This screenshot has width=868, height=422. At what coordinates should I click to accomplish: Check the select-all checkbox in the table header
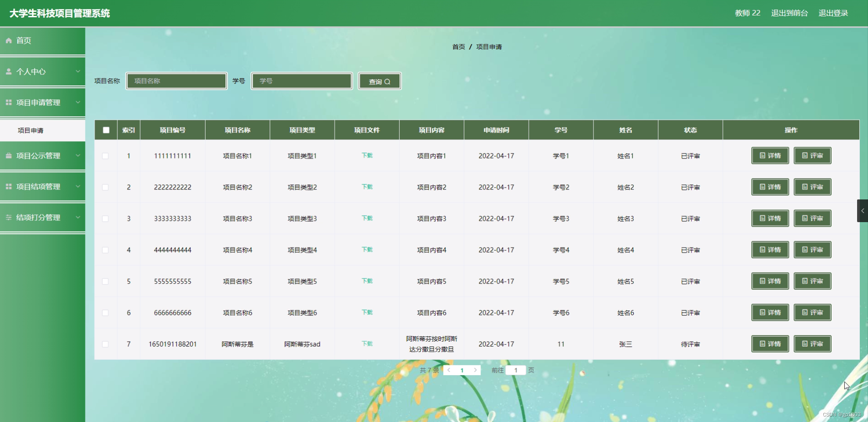(106, 130)
